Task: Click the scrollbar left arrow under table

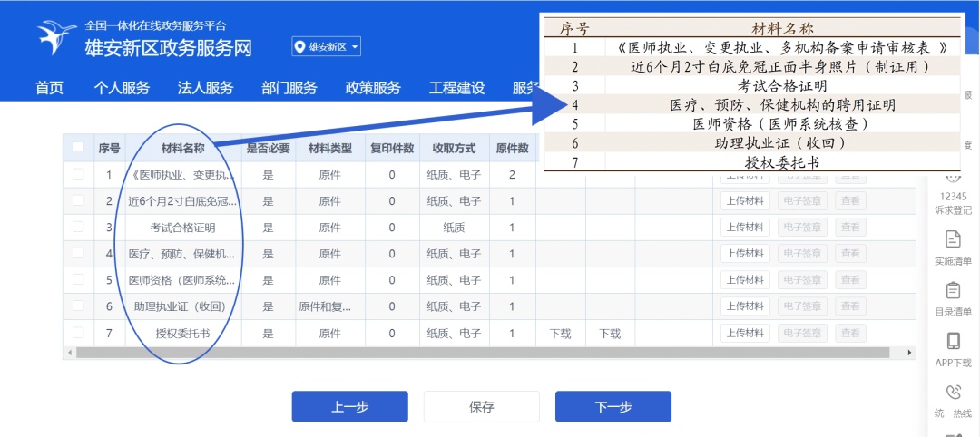Action: (69, 353)
